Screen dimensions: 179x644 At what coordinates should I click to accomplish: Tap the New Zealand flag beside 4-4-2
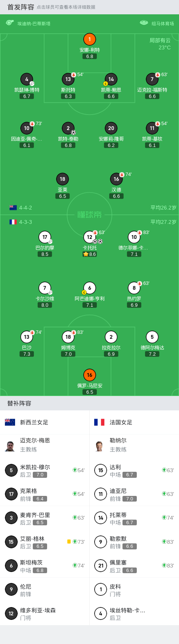(x=13, y=208)
